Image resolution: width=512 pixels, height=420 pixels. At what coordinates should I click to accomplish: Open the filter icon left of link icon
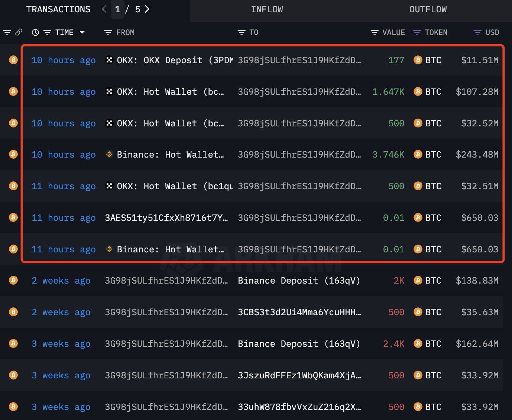point(7,33)
